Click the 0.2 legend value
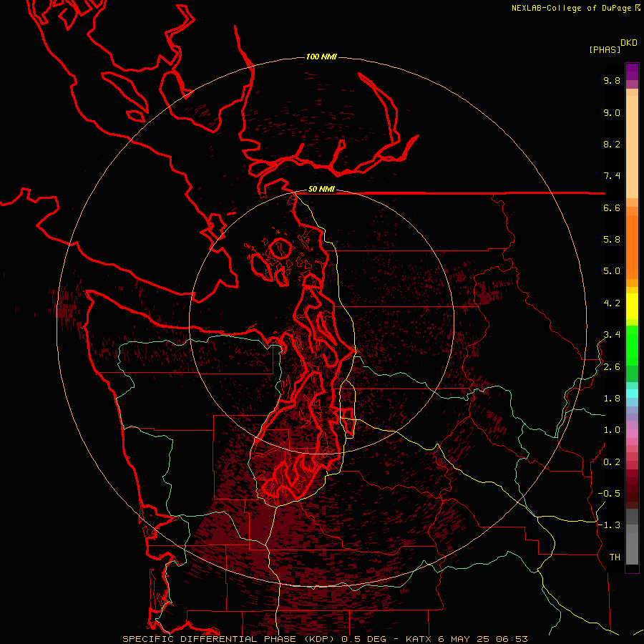This screenshot has height=644, width=644. [612, 462]
